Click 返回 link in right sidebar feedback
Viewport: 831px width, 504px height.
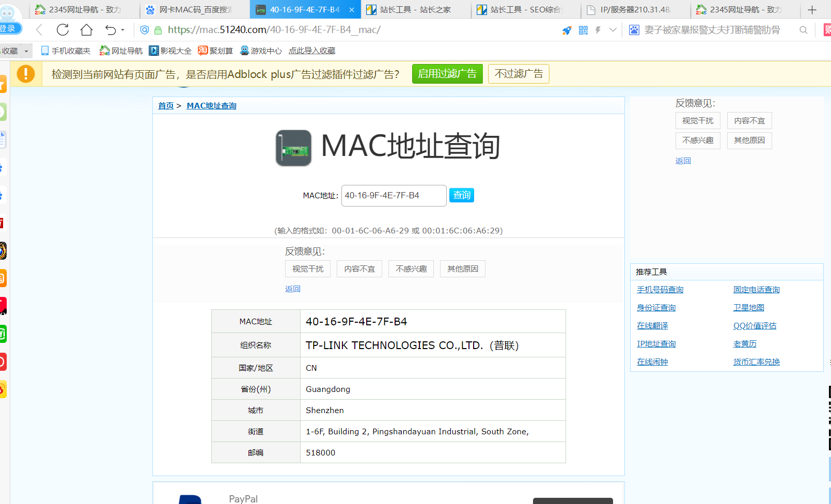click(683, 161)
